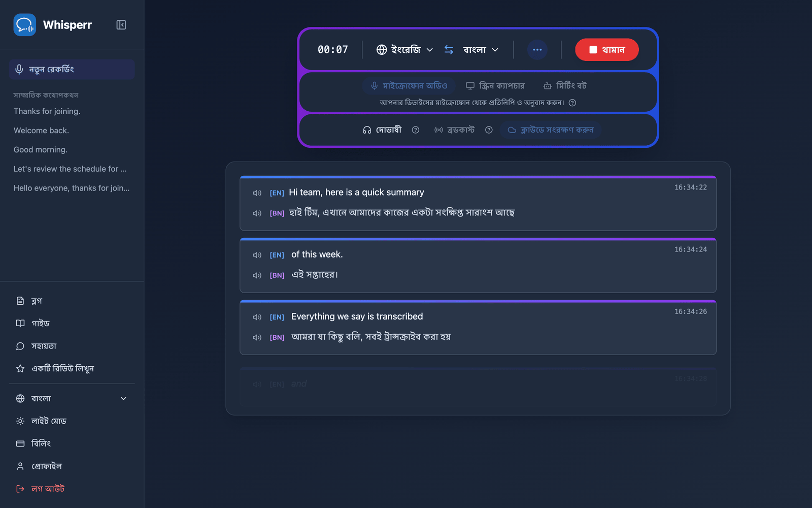Viewport: 812px width, 508px height.
Task: Toggle the দোভাষী interpreter mode
Action: 382,130
